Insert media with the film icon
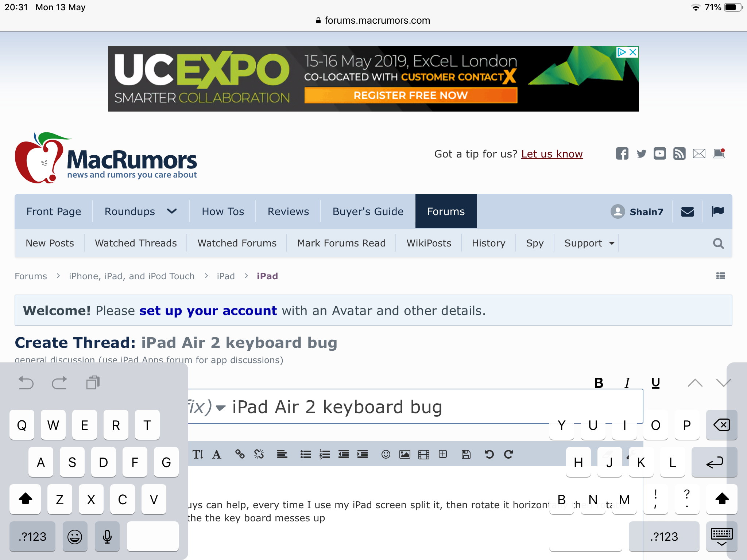Image resolution: width=747 pixels, height=560 pixels. 424,454
